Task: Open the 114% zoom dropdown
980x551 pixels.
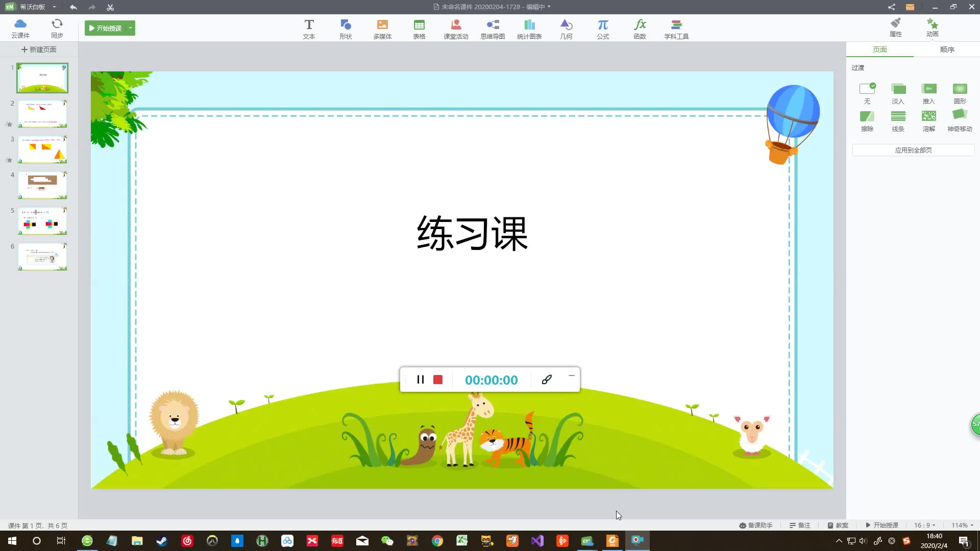Action: pos(962,525)
